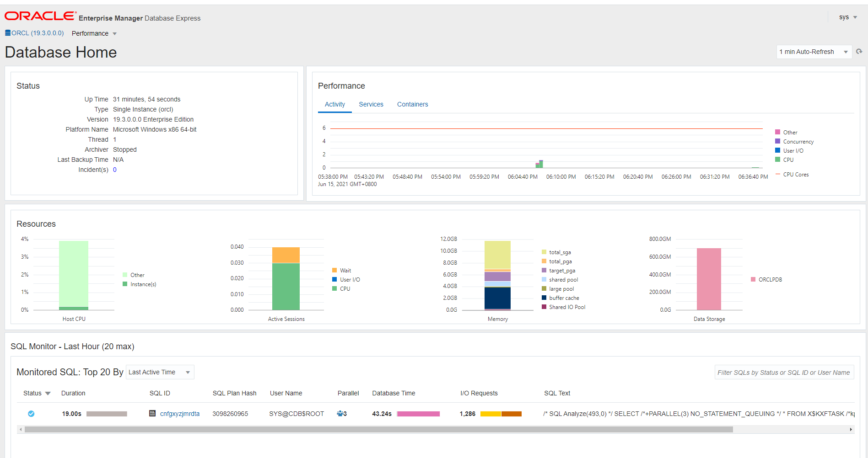868x458 pixels.
Task: Click the Database Time 43.24s pink bar
Action: click(x=418, y=414)
